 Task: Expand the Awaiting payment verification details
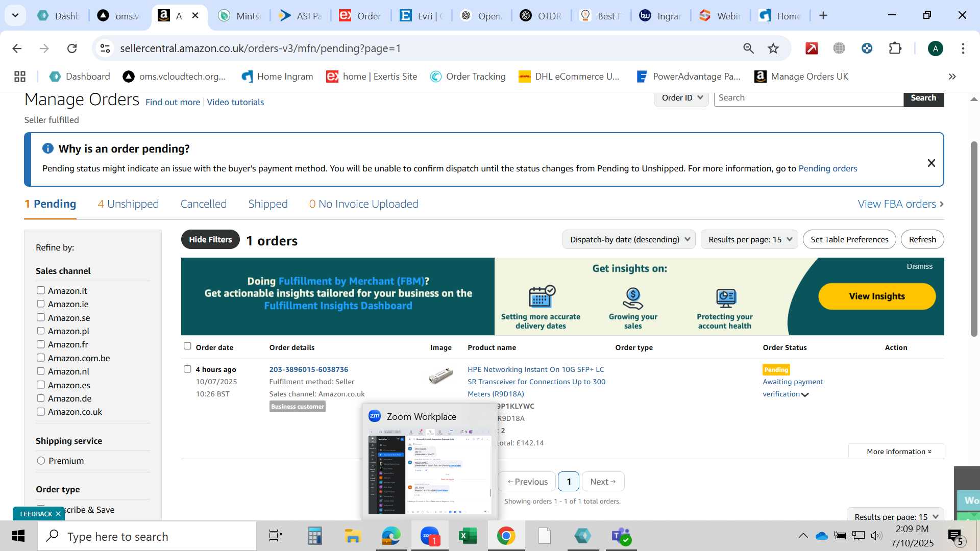(x=805, y=394)
